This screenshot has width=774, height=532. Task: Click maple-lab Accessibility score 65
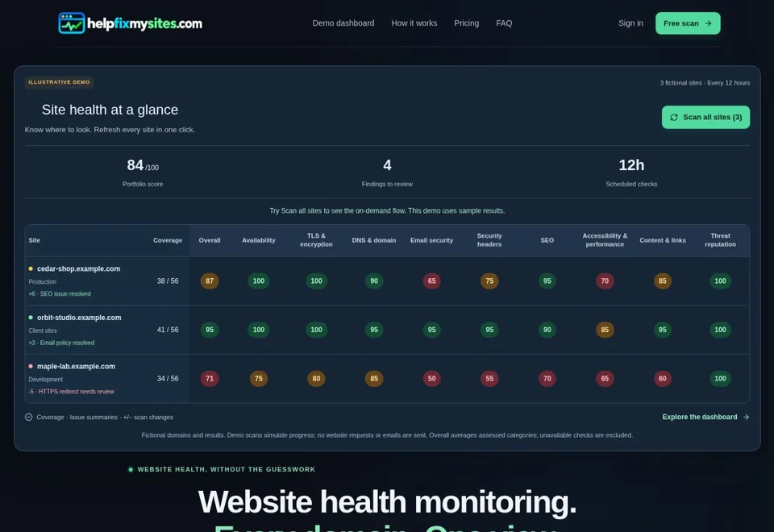click(x=605, y=379)
